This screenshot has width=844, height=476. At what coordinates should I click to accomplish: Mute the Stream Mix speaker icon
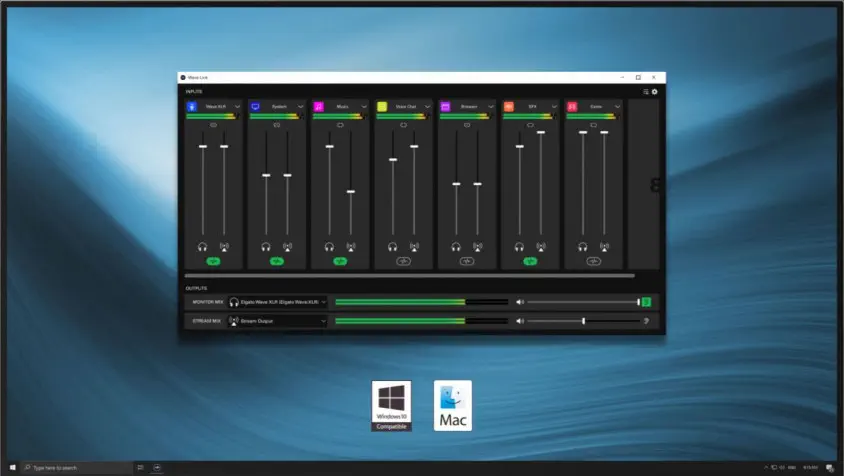[519, 321]
